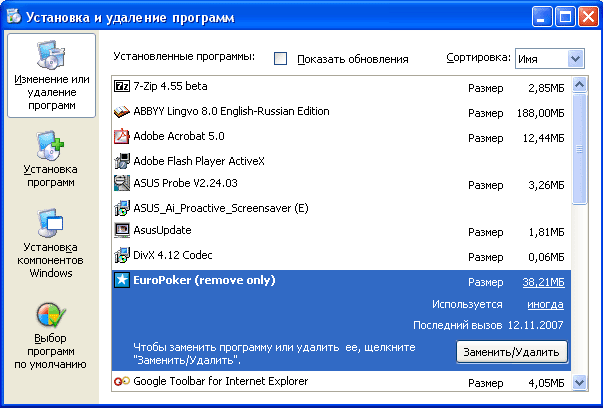Click the ABBYY Lingvo book icon

pyautogui.click(x=122, y=112)
